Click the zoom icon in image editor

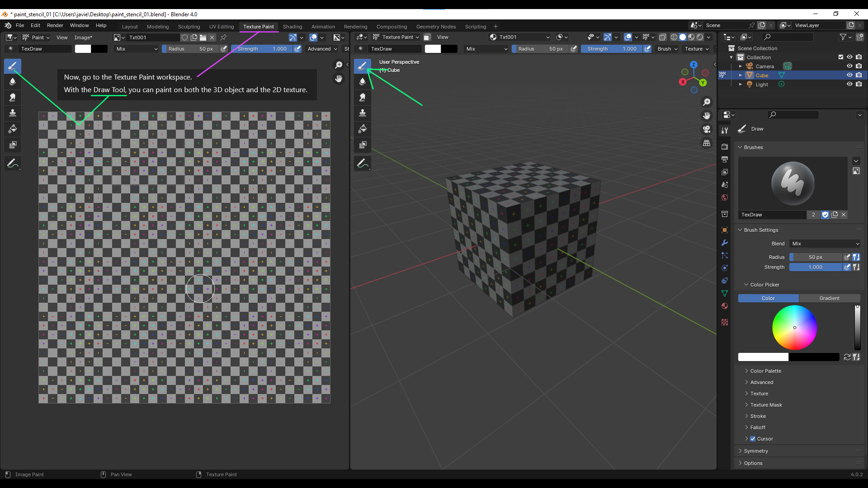tap(339, 66)
